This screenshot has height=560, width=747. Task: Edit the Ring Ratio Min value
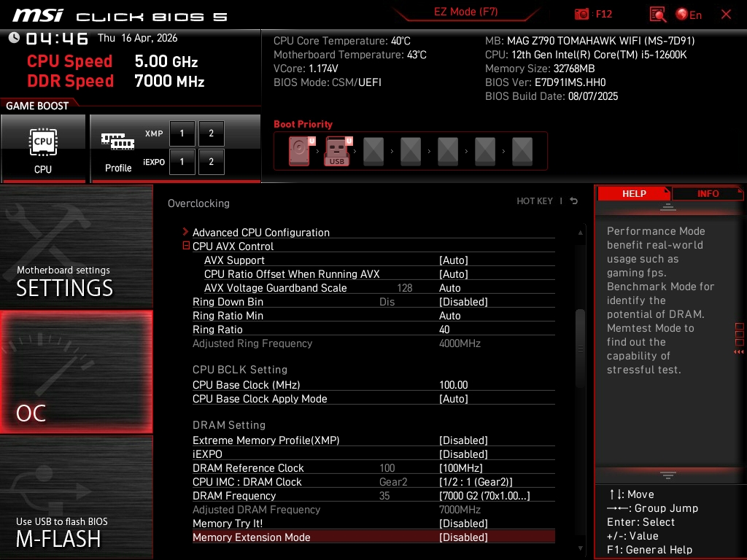tap(449, 315)
